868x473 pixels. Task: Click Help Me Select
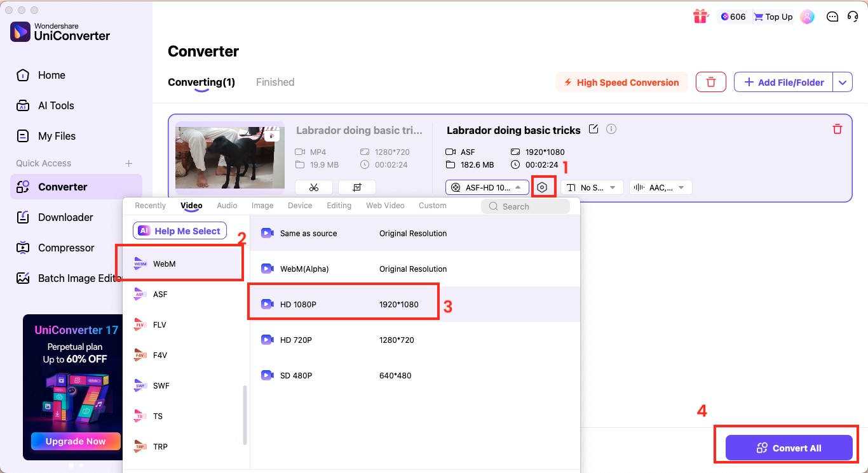180,230
